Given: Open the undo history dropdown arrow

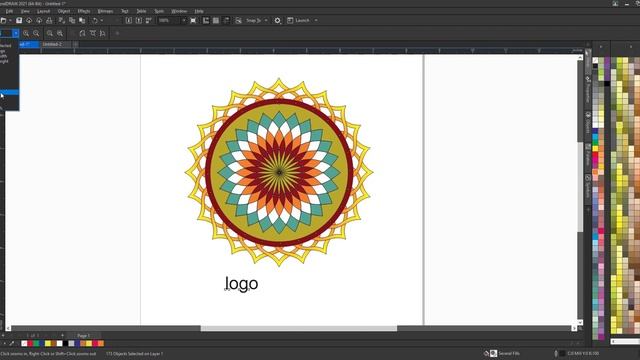Looking at the screenshot, I should [102, 20].
